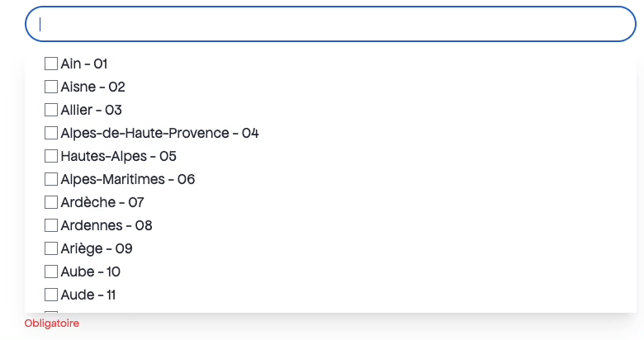Focus the department search text field

(x=330, y=24)
